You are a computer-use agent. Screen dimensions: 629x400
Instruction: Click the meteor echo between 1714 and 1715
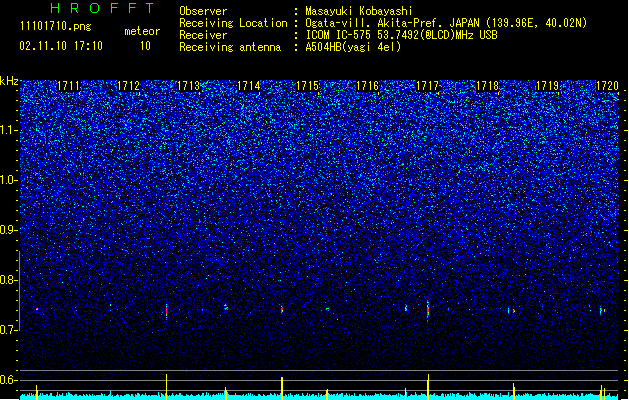pos(282,310)
